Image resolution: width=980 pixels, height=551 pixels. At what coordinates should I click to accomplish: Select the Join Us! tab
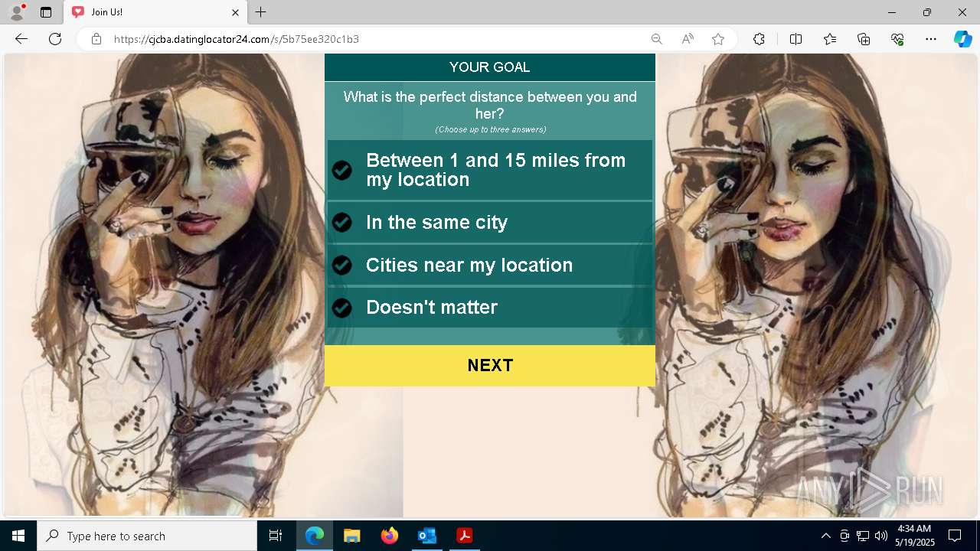click(155, 12)
